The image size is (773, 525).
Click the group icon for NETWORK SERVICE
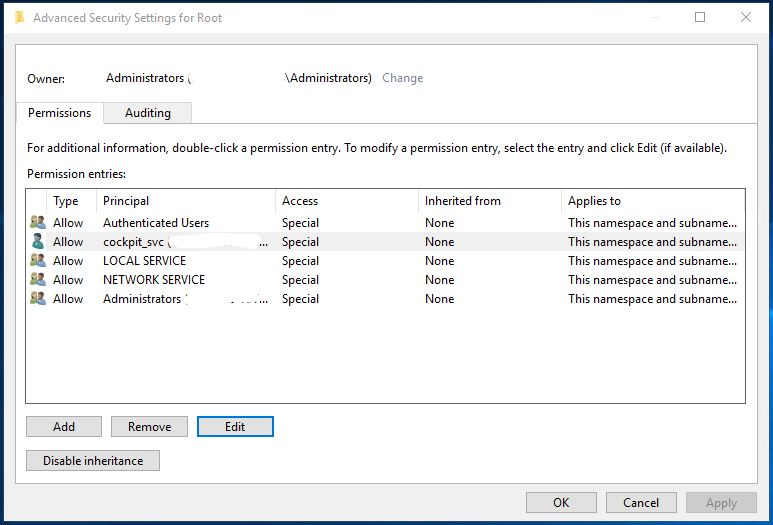pos(38,280)
